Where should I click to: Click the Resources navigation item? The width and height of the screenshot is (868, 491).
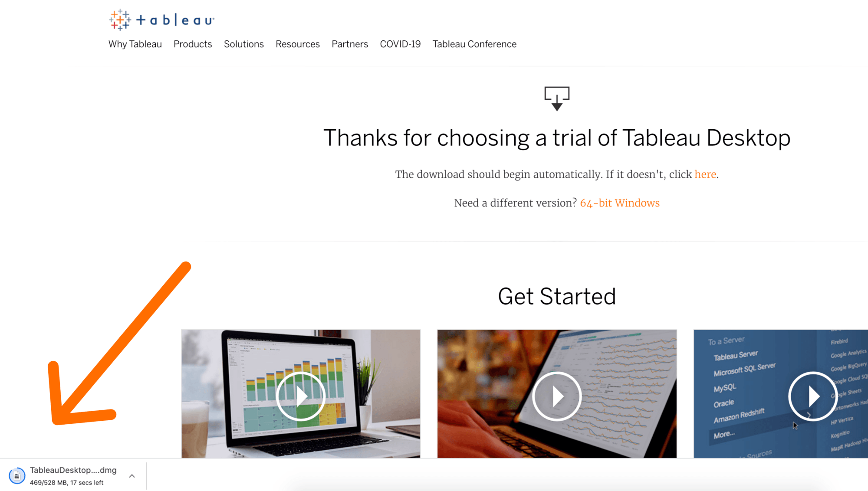pos(296,44)
